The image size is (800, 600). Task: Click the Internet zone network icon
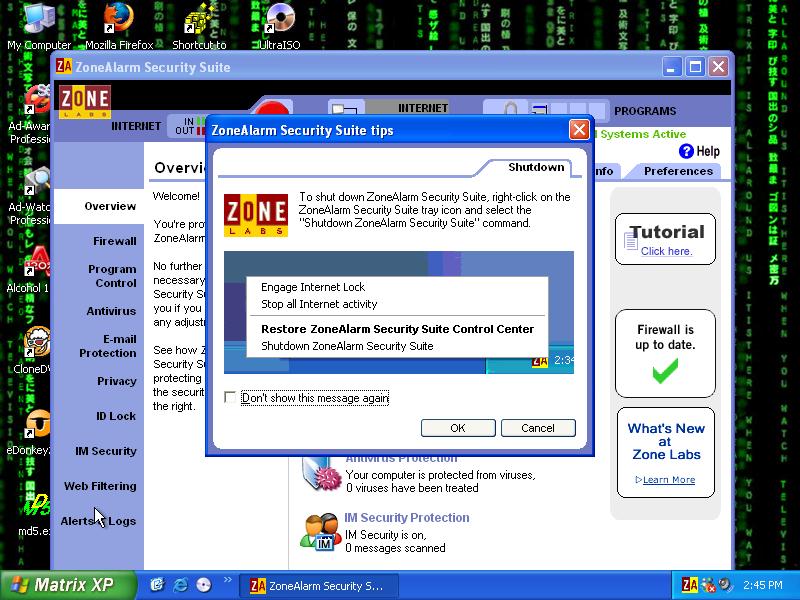344,109
